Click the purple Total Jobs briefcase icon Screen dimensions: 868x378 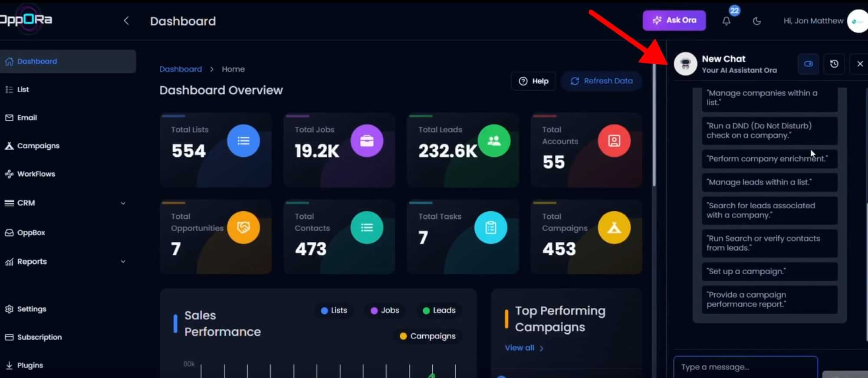click(x=367, y=141)
